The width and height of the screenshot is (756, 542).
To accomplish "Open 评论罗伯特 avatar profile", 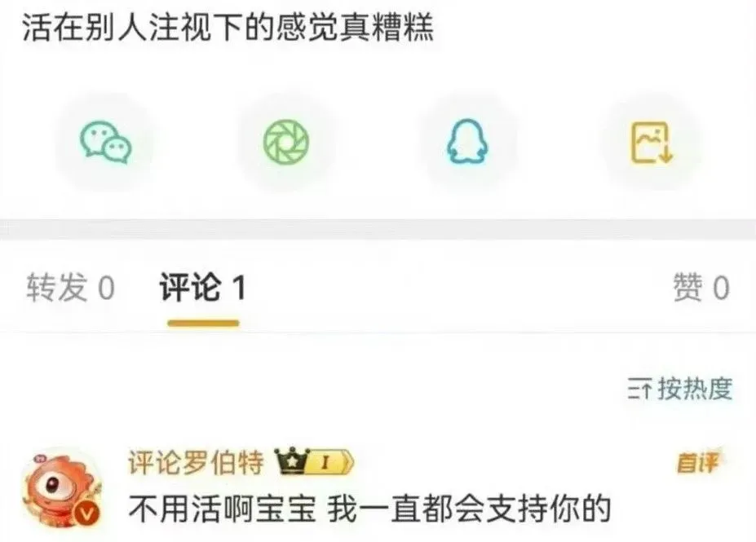I will (x=63, y=488).
